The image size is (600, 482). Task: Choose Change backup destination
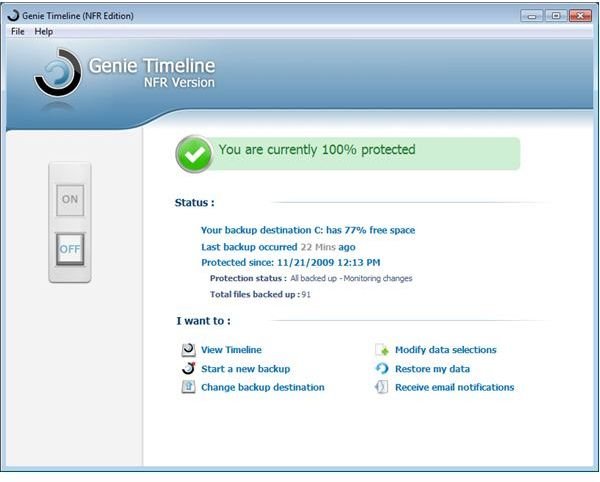tap(263, 387)
